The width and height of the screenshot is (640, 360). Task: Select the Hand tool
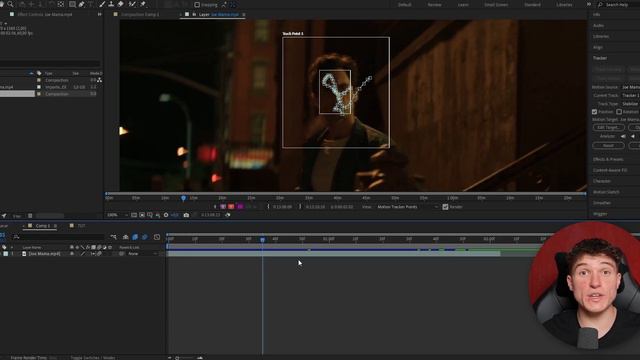[2, 4]
